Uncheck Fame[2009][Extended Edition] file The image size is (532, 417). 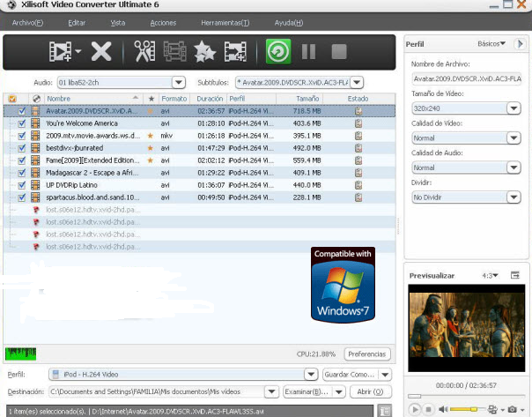click(22, 160)
